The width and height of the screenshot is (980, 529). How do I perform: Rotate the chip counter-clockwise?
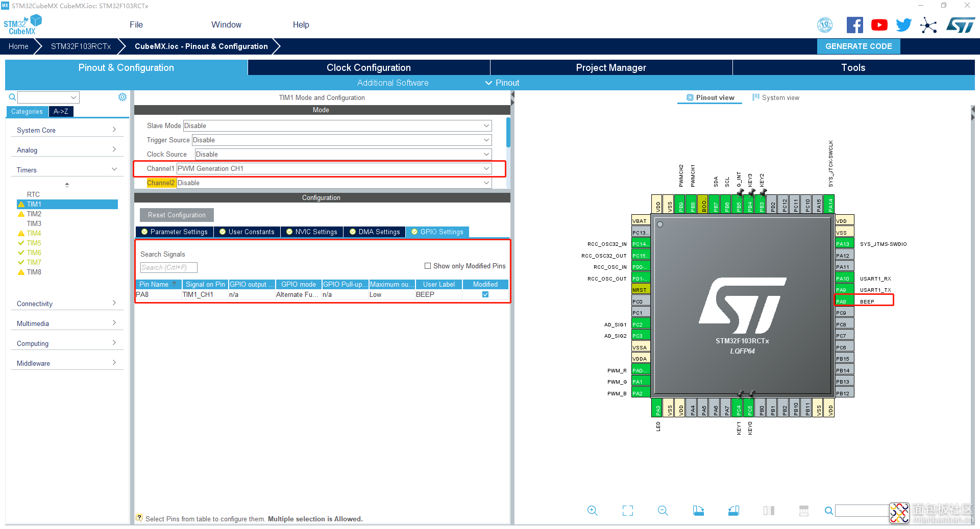coord(733,511)
